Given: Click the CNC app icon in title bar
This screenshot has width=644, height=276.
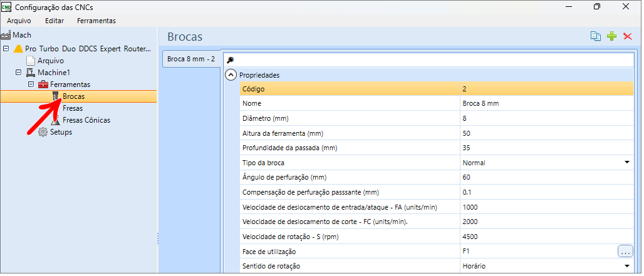Looking at the screenshot, I should (x=6, y=6).
